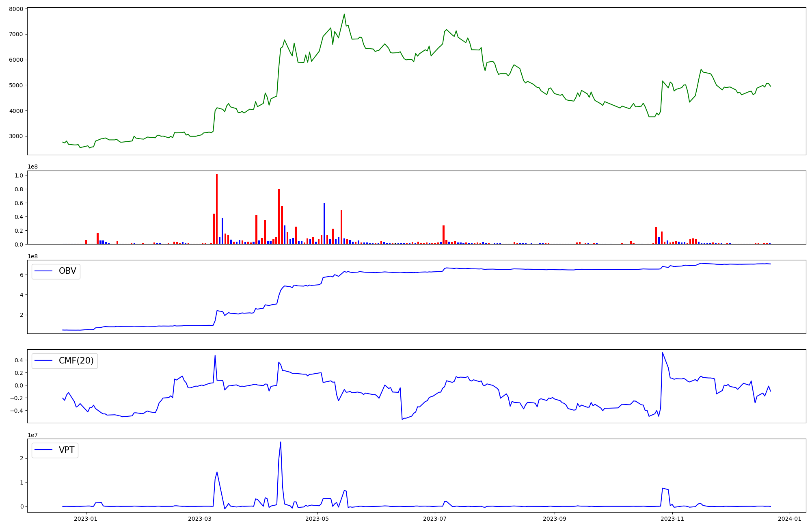This screenshot has height=528, width=812.
Task: Click the OBV legend label
Action: click(x=67, y=271)
